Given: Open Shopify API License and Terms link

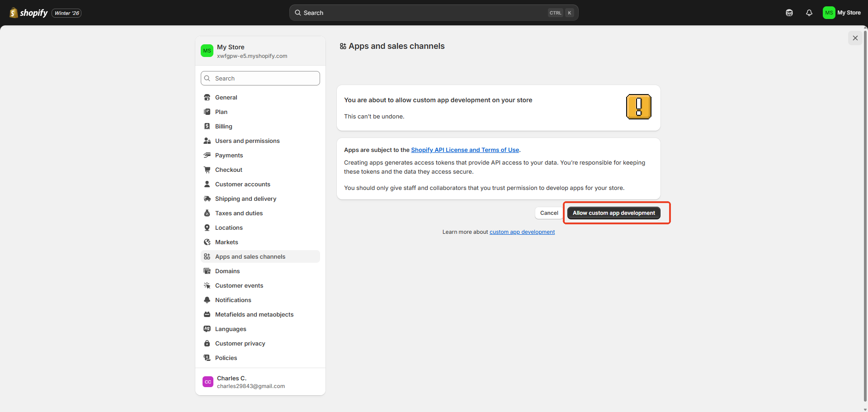Looking at the screenshot, I should tap(465, 150).
